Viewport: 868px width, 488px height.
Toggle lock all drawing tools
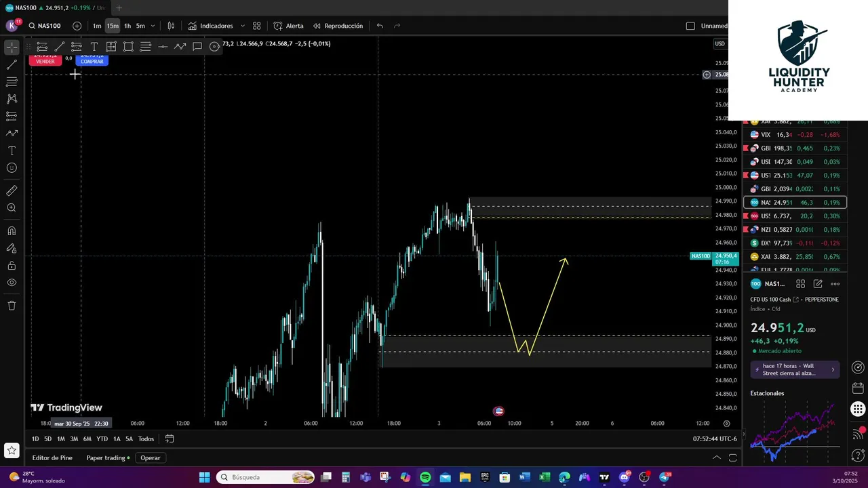tap(12, 266)
